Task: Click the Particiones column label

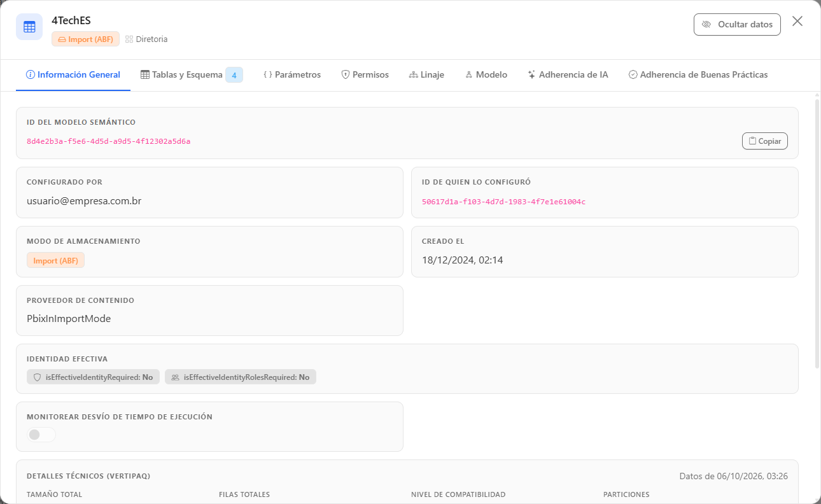Action: coord(626,494)
